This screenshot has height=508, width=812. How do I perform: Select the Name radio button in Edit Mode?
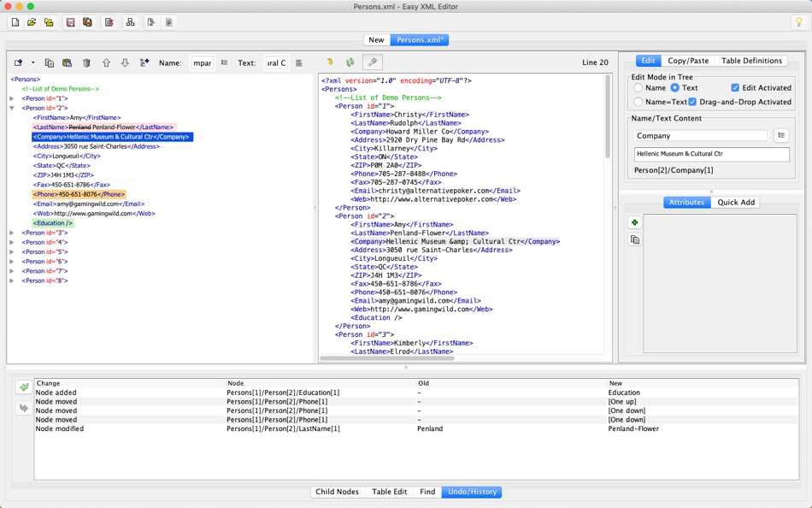pyautogui.click(x=638, y=87)
